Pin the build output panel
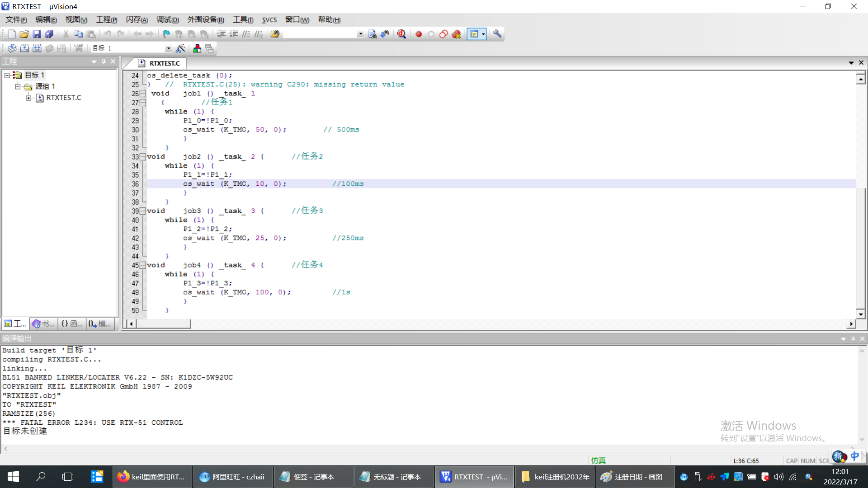 [853, 338]
